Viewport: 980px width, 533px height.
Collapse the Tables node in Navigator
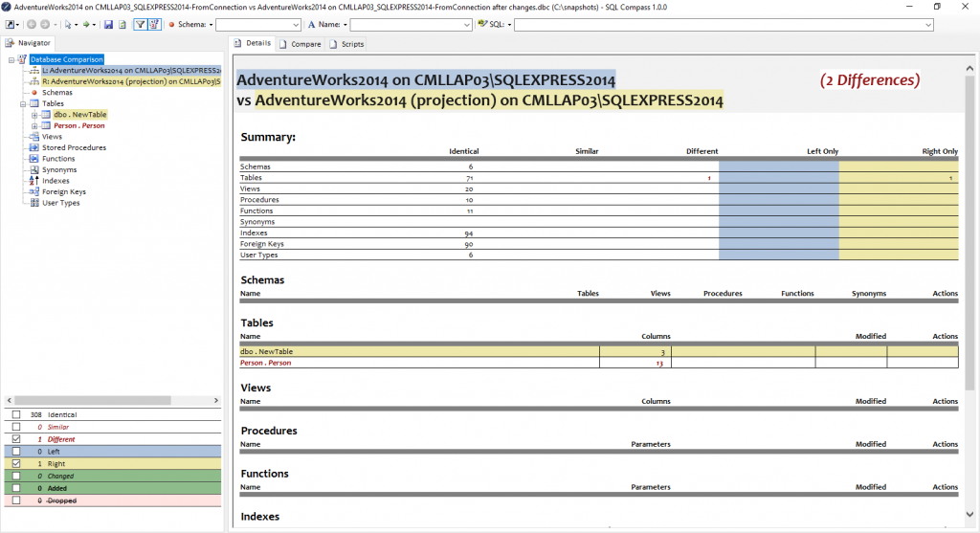23,103
